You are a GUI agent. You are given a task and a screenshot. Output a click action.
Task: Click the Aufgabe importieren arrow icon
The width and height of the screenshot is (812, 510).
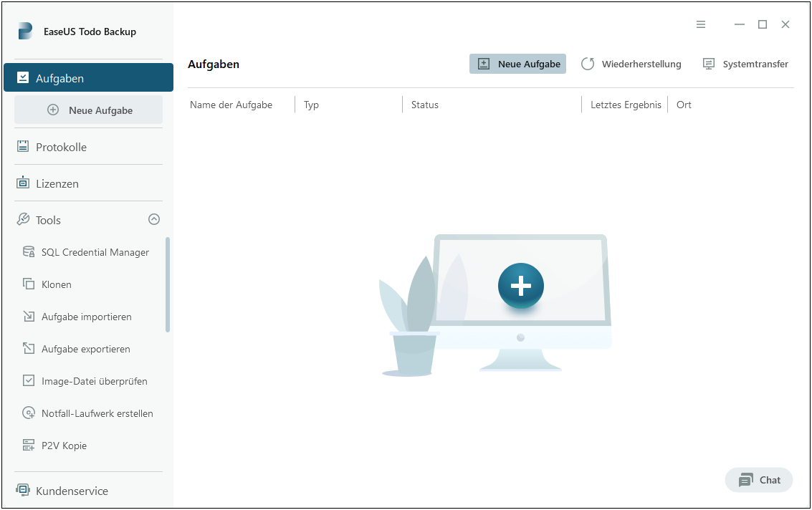tap(29, 316)
